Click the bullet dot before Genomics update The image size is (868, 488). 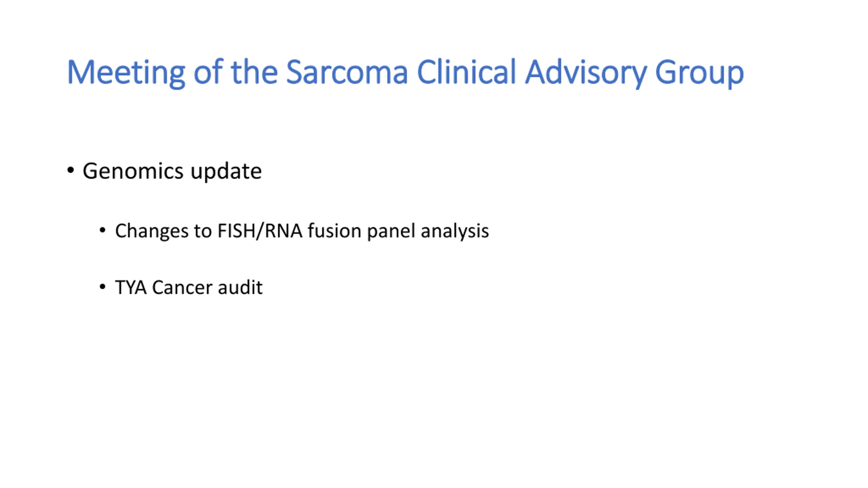click(x=71, y=170)
